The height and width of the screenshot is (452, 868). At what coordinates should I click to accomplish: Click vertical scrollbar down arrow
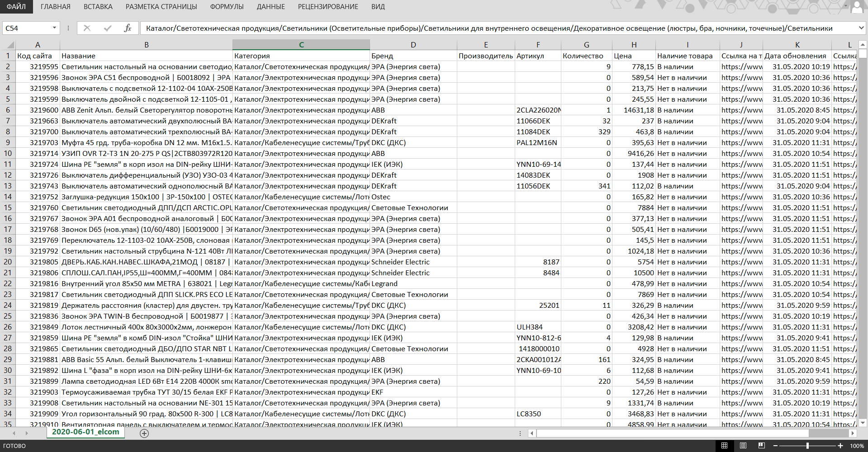(863, 423)
